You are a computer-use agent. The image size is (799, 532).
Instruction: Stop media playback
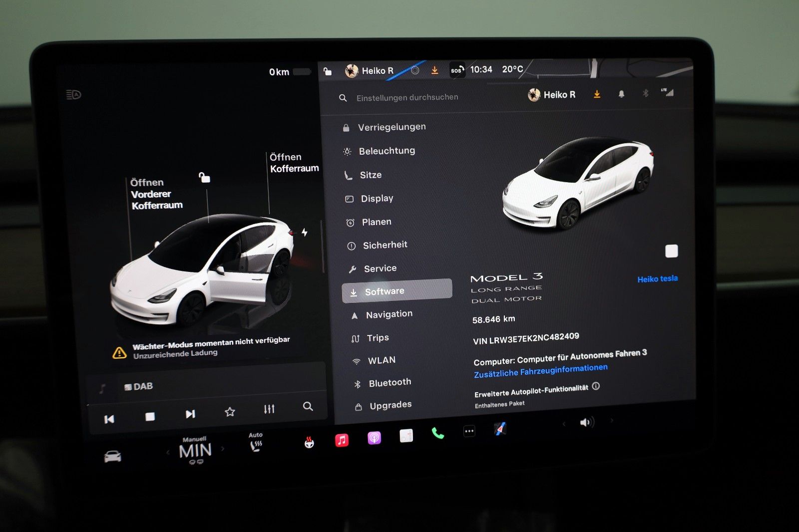(x=150, y=416)
